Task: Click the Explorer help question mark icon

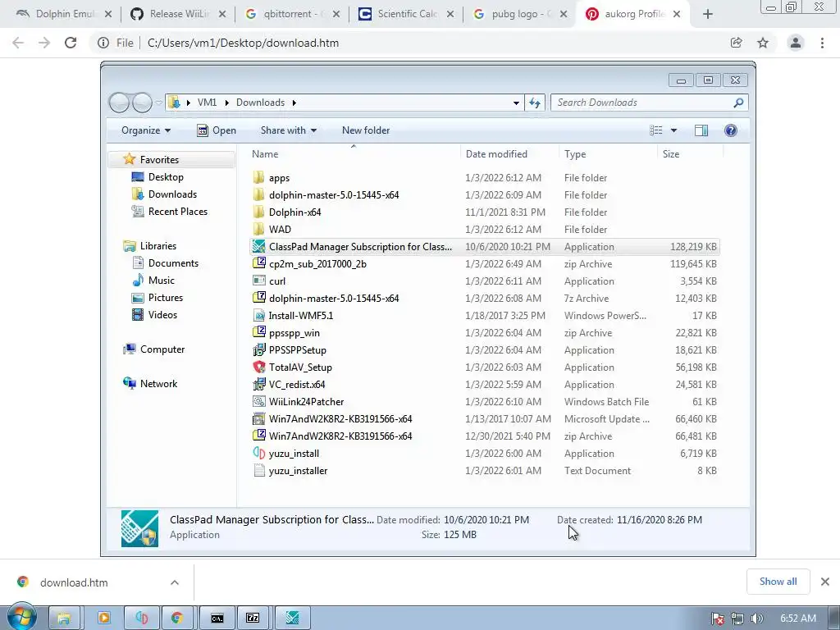Action: click(730, 130)
